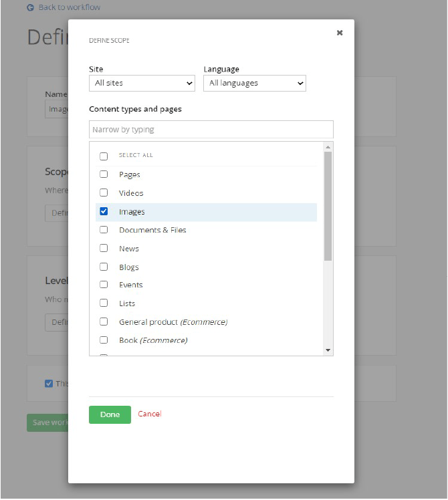Screen dimensions: 448x500
Task: Uncheck the Images checkbox
Action: 104,212
